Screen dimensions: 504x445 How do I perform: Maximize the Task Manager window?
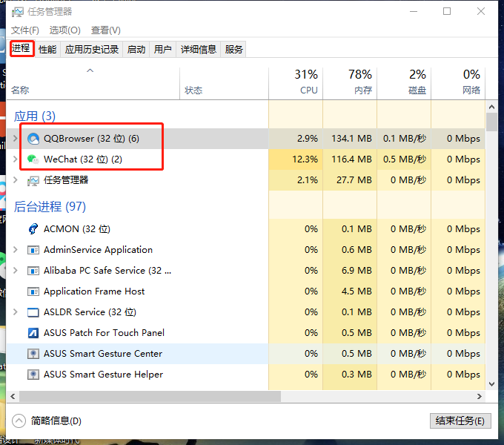[447, 12]
